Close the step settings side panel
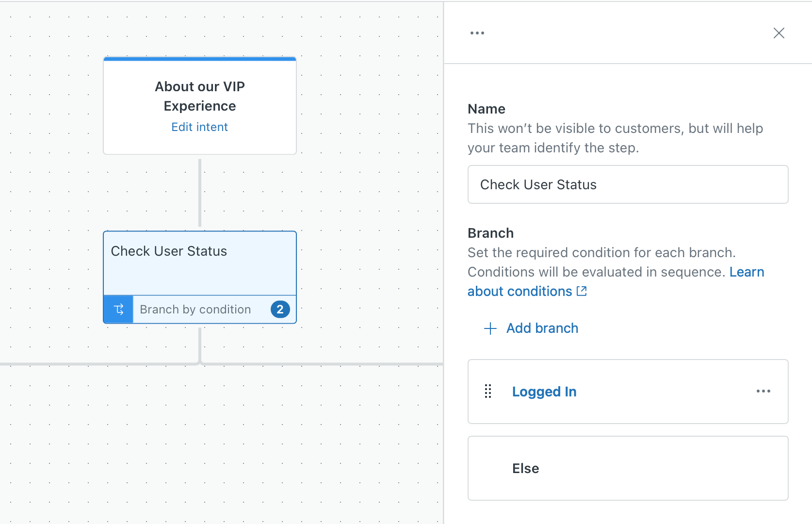 [x=779, y=33]
